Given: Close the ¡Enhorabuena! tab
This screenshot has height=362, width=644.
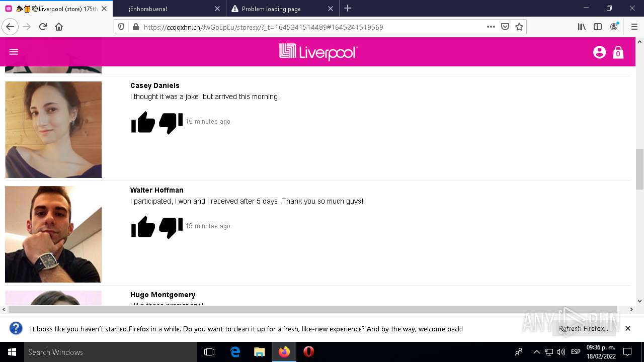Looking at the screenshot, I should pos(217,9).
